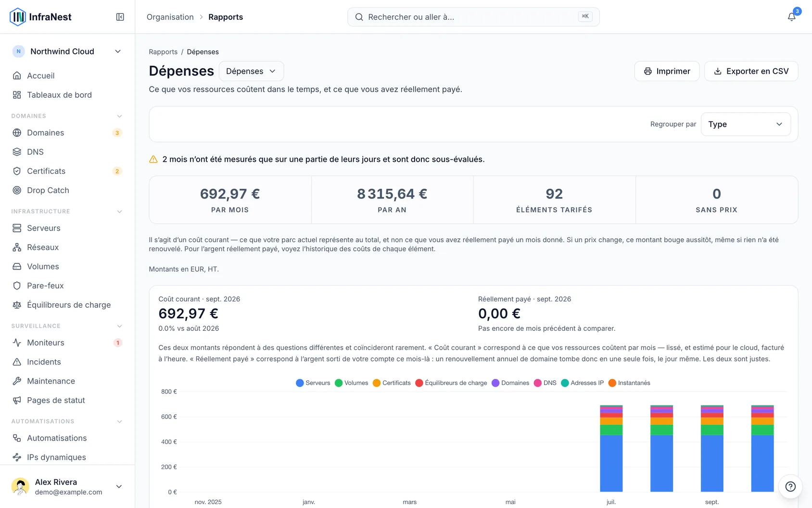Click the sept. bar in the chart
This screenshot has width=812, height=508.
(x=712, y=448)
